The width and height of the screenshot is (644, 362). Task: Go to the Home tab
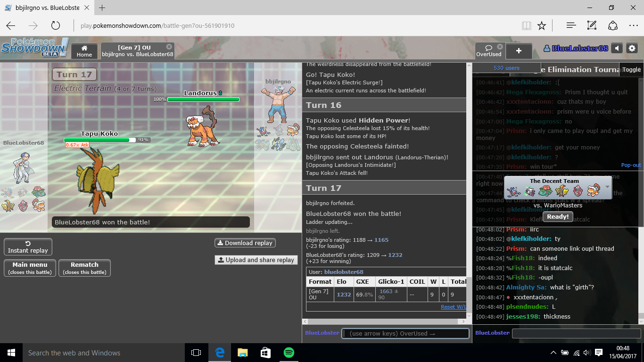pyautogui.click(x=84, y=51)
